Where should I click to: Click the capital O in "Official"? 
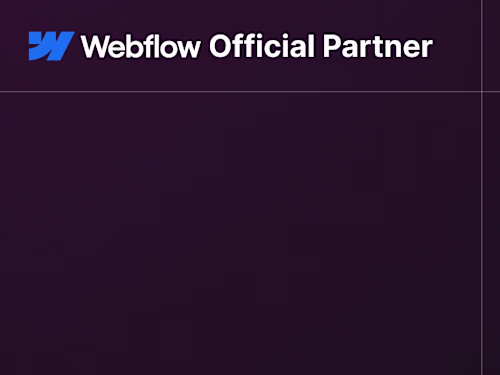point(223,46)
